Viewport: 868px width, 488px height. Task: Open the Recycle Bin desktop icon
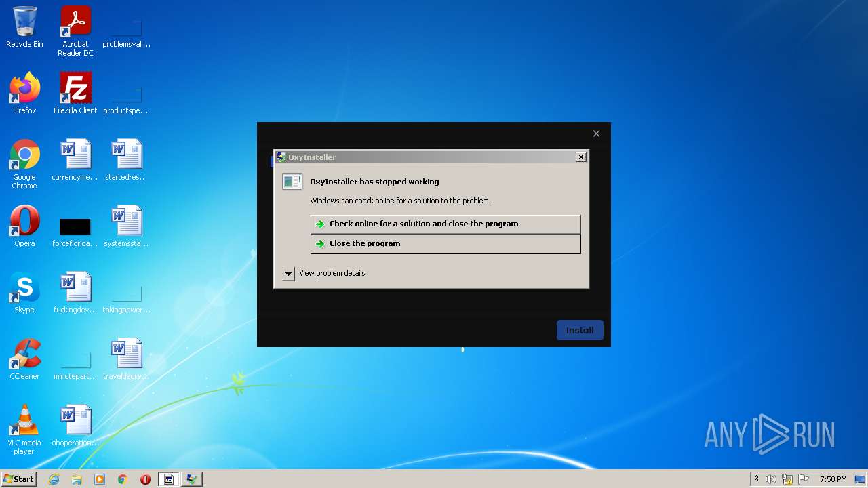24,28
